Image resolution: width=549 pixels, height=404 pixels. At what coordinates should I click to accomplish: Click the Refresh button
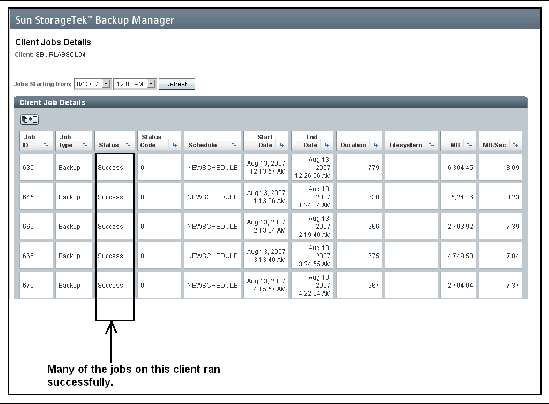[177, 84]
